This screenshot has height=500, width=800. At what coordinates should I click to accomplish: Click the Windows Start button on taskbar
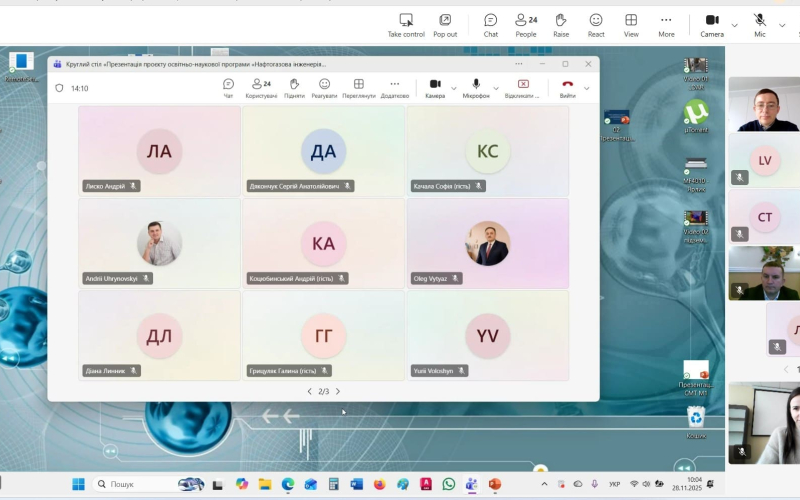tap(78, 484)
